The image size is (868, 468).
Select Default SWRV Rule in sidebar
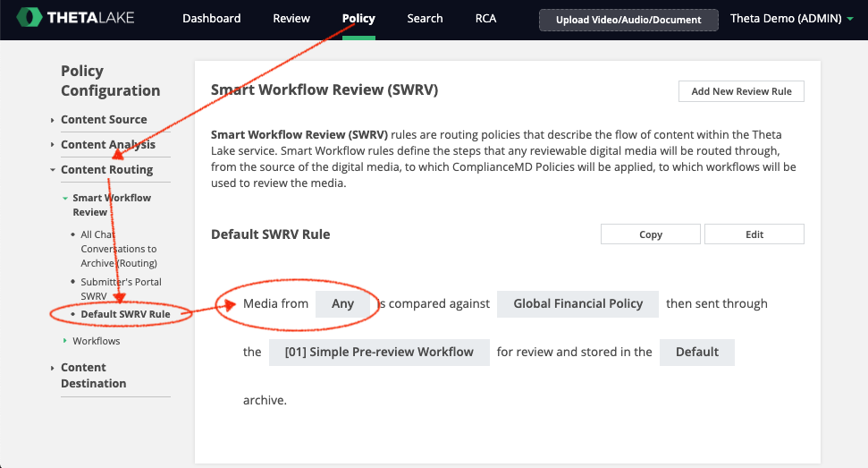[126, 314]
